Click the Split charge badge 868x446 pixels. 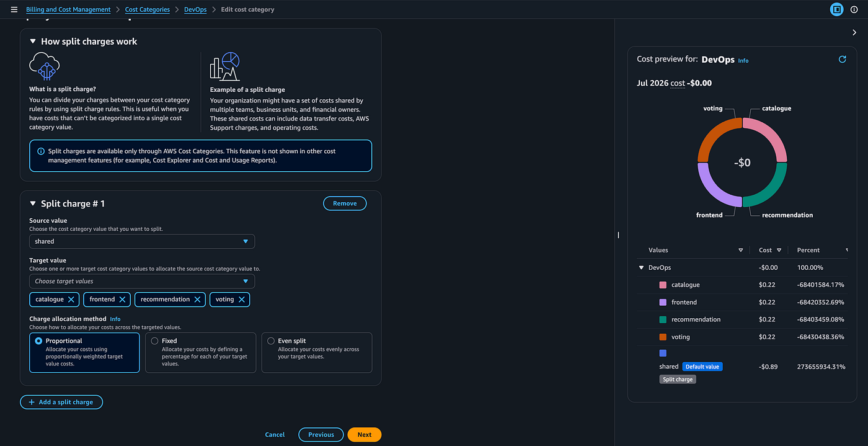[678, 379]
